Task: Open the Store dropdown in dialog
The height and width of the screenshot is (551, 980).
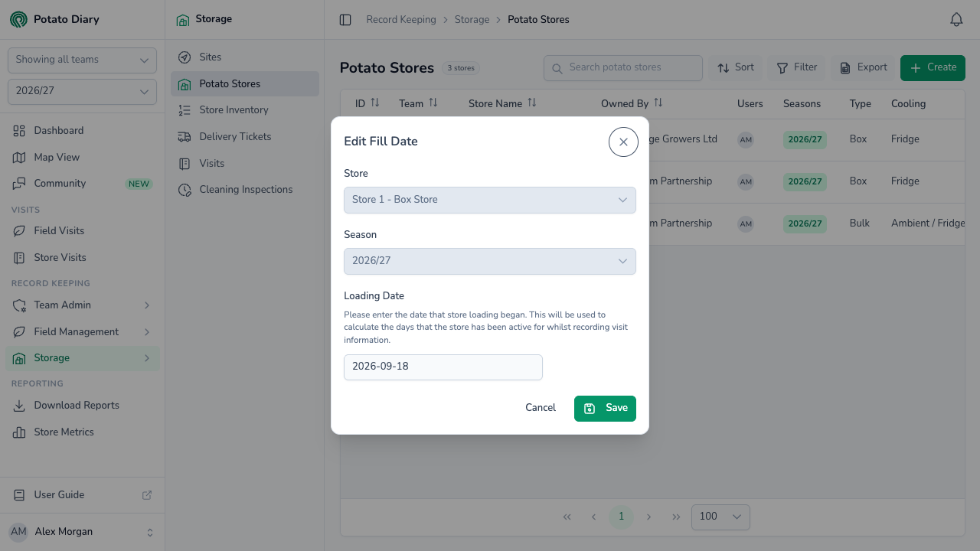Action: pos(490,200)
